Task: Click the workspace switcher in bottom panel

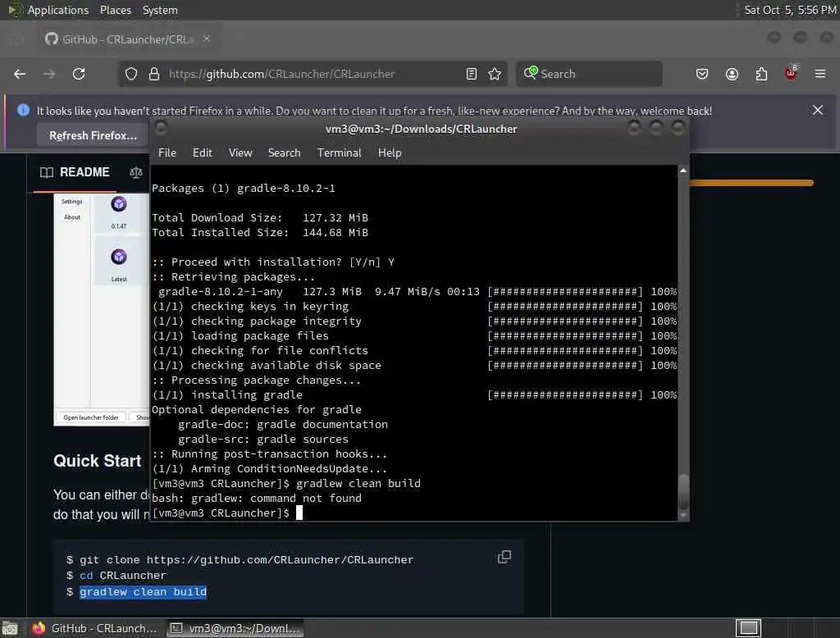Action: [748, 628]
